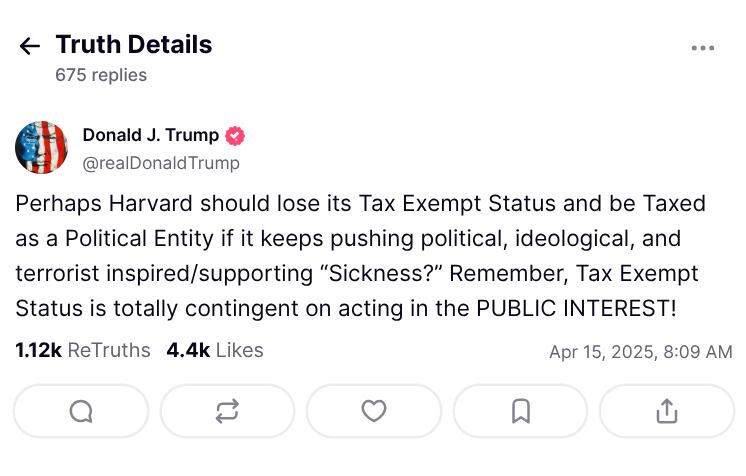The height and width of the screenshot is (476, 746).
Task: Open the flag-themed profile avatar
Action: [x=41, y=148]
